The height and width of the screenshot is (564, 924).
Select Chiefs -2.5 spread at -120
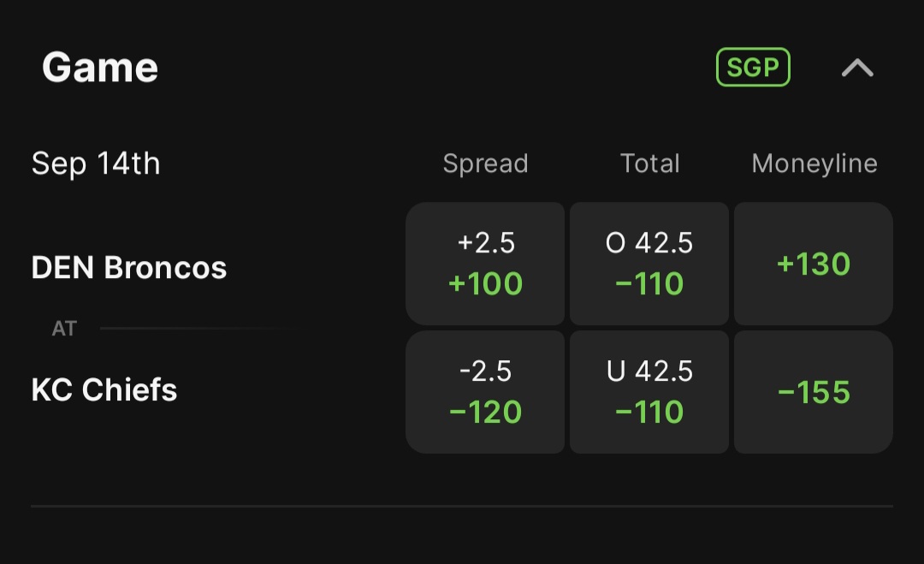pos(485,392)
